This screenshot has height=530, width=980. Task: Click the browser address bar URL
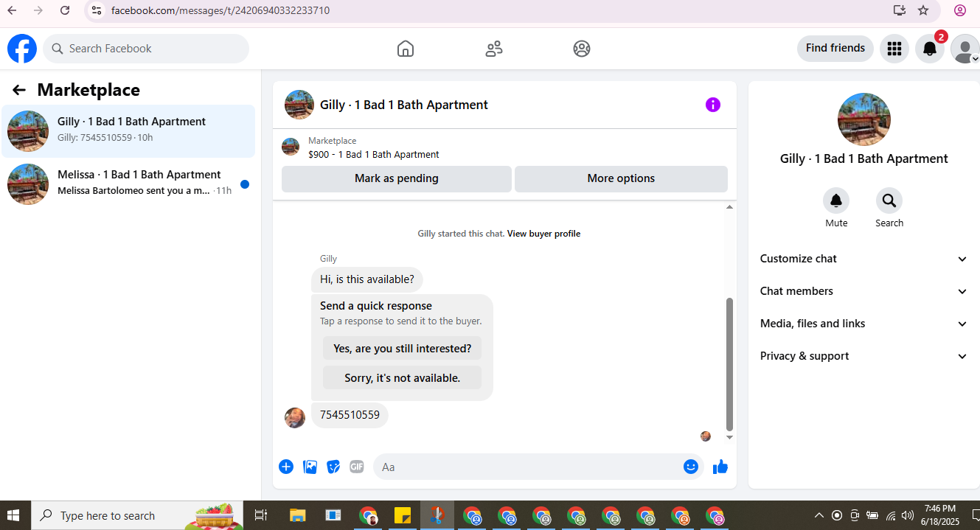(220, 10)
